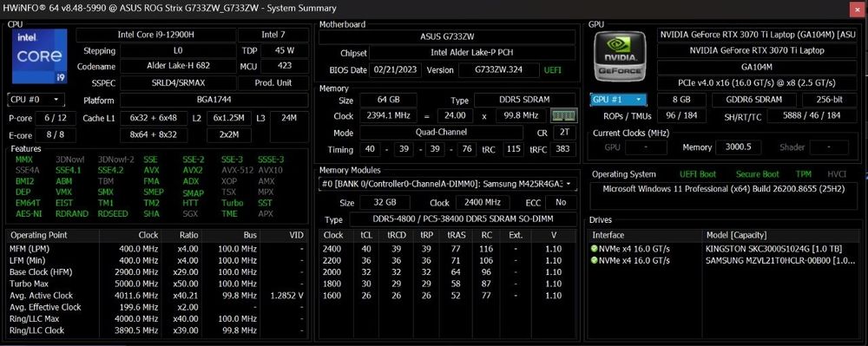Click the BIOS Date 02/21/2023
This screenshot has width=868, height=346.
tap(396, 70)
